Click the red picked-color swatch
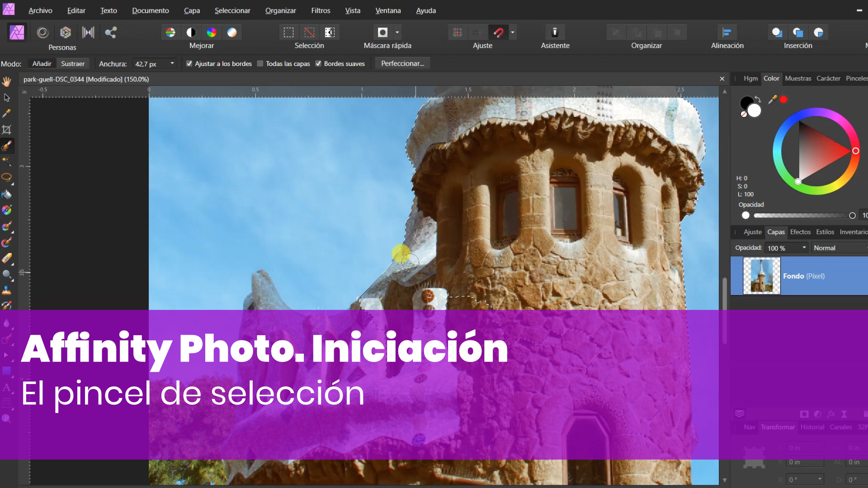 [x=783, y=100]
